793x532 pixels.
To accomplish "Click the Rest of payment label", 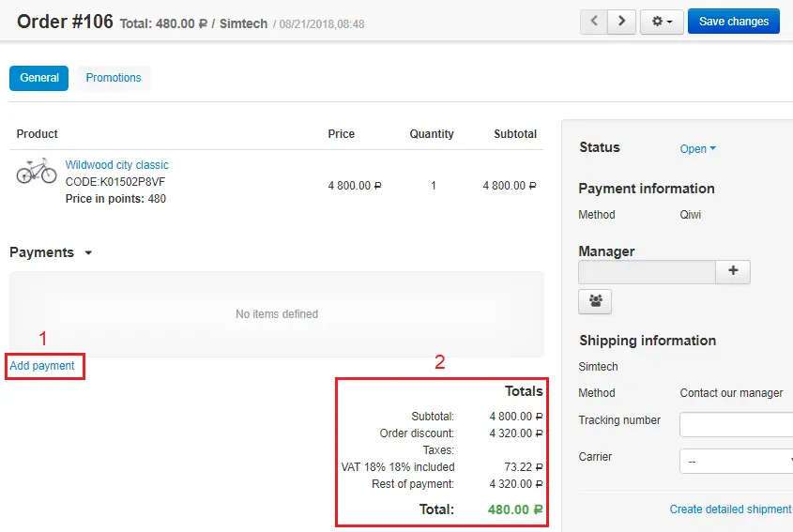I will [413, 484].
